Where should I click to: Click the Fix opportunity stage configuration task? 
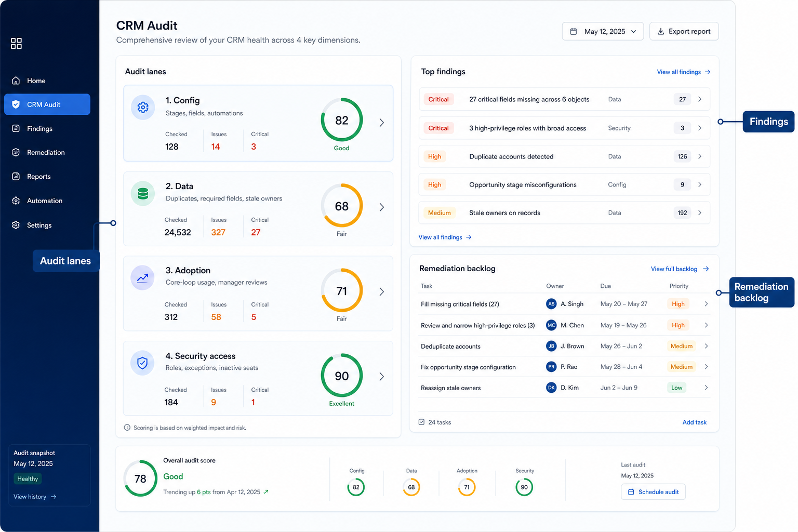coord(468,367)
